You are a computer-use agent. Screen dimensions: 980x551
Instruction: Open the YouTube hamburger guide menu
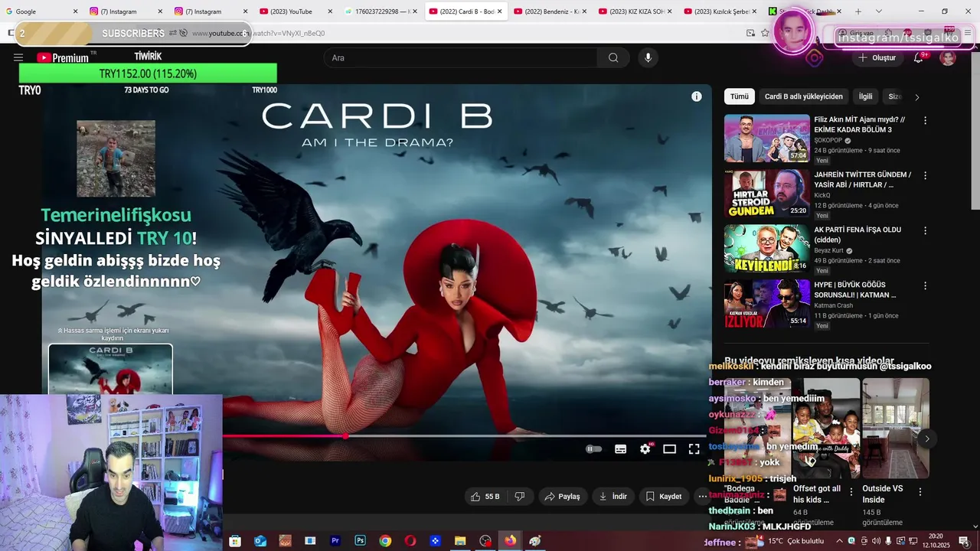click(x=18, y=57)
